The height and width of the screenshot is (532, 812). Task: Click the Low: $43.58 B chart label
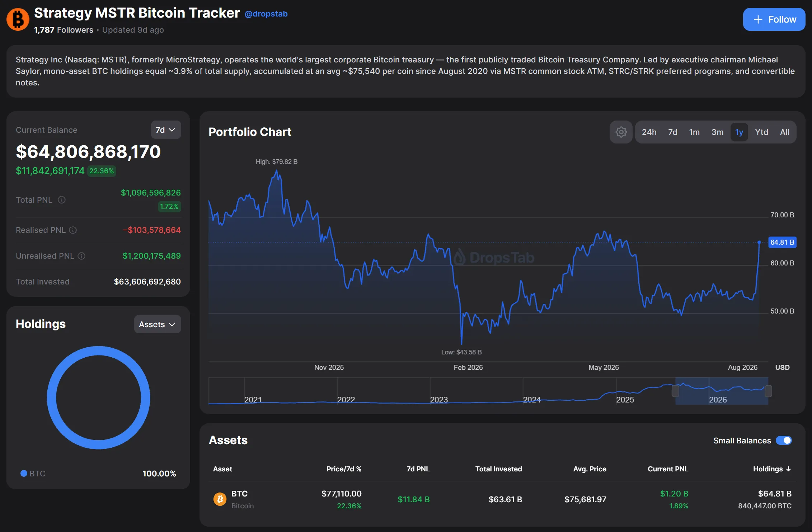click(x=461, y=352)
